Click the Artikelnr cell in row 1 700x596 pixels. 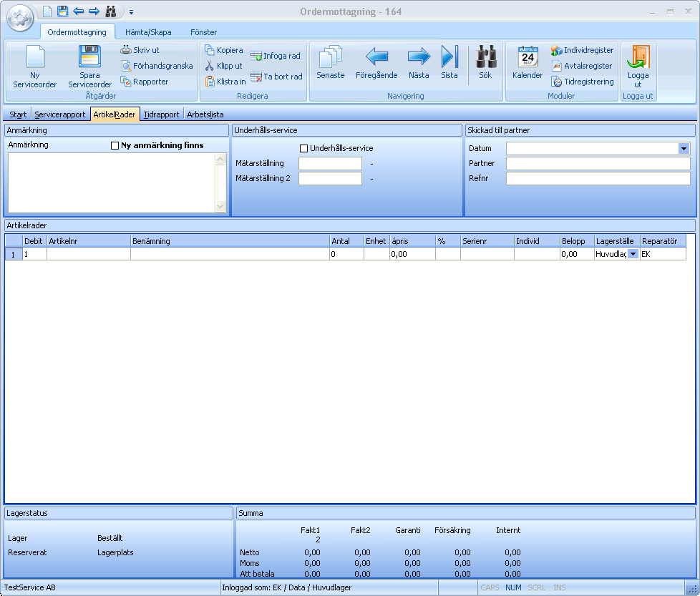(89, 254)
